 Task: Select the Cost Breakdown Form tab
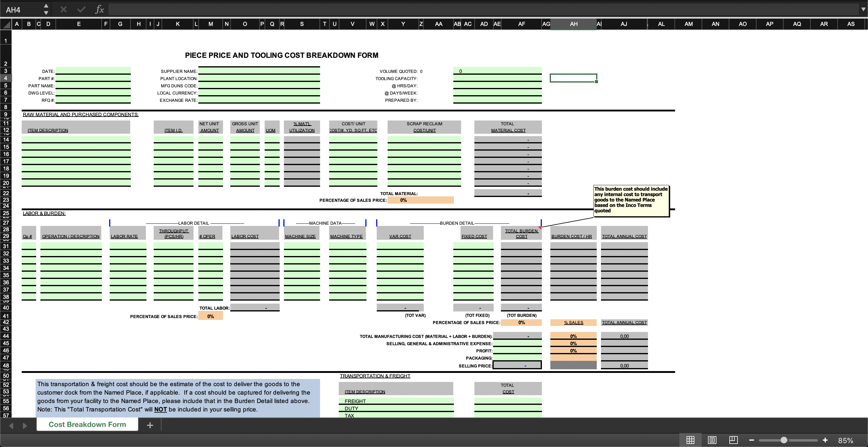pos(88,424)
